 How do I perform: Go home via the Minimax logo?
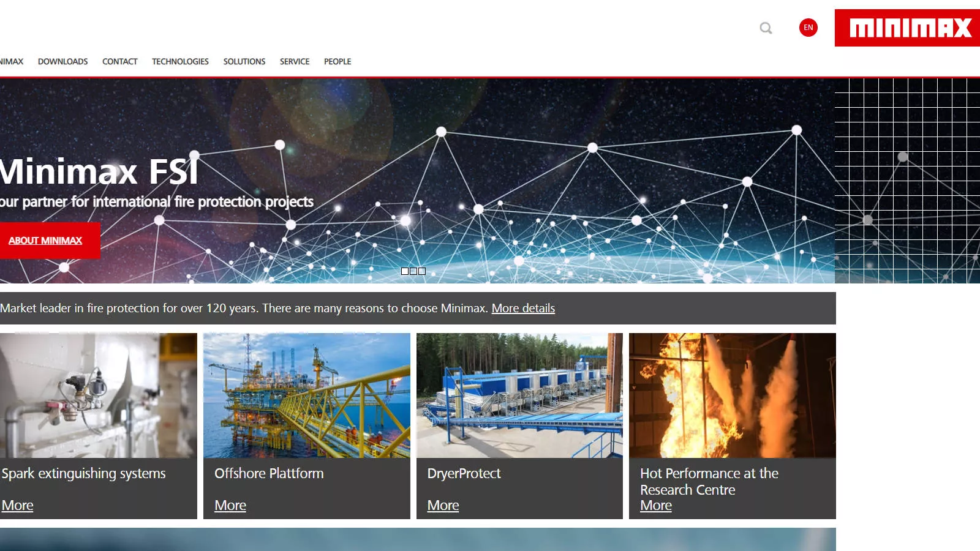tap(907, 28)
